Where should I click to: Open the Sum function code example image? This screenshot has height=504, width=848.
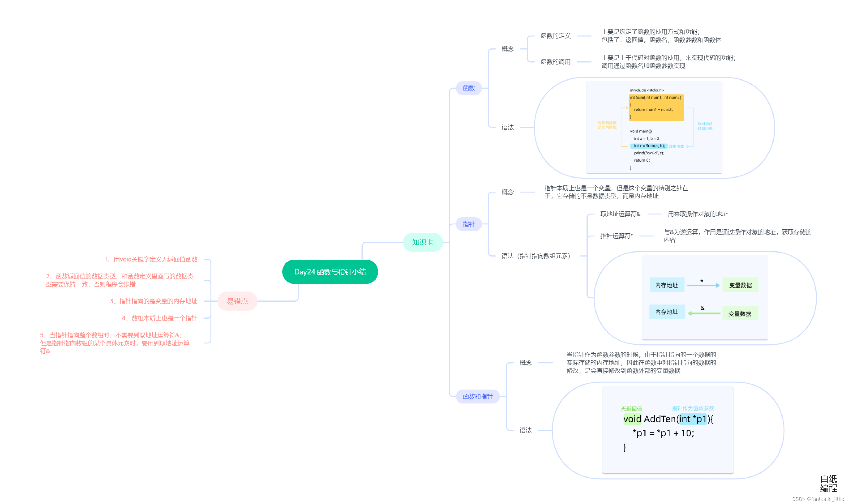[x=654, y=127]
